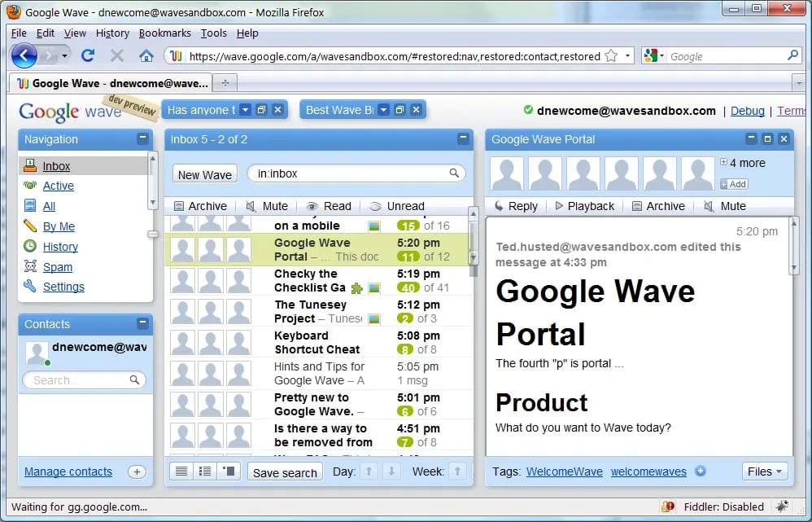
Task: Add a tag with blue plus icon
Action: (701, 472)
